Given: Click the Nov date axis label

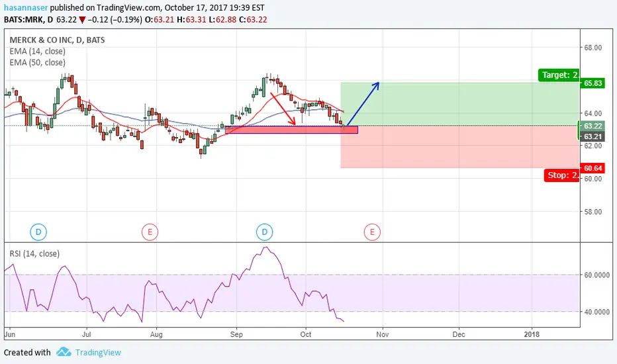Looking at the screenshot, I should click(x=383, y=334).
